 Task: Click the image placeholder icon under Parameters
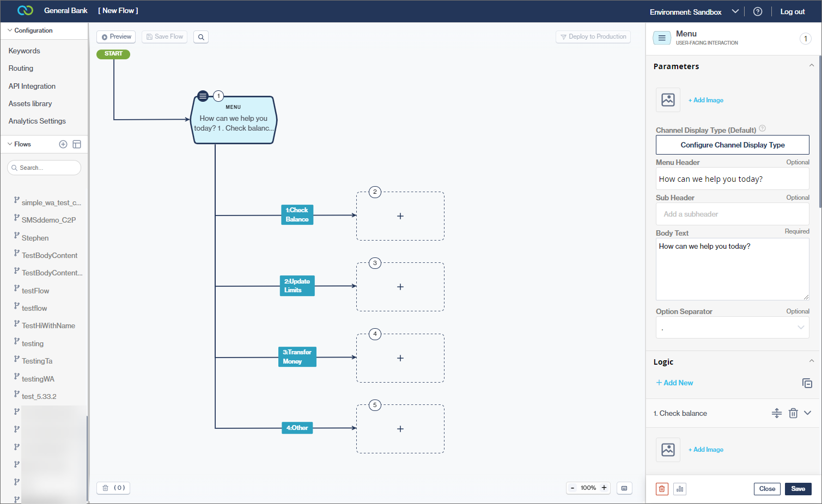point(668,100)
